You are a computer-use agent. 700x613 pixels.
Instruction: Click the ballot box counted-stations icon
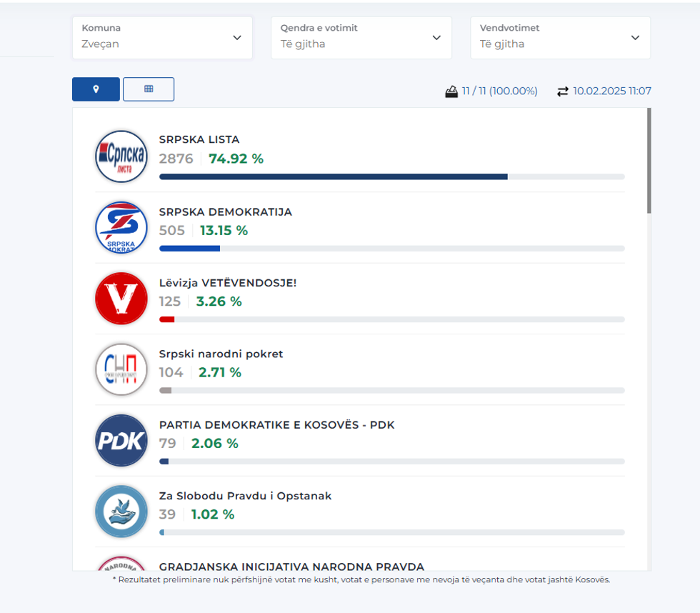point(451,91)
